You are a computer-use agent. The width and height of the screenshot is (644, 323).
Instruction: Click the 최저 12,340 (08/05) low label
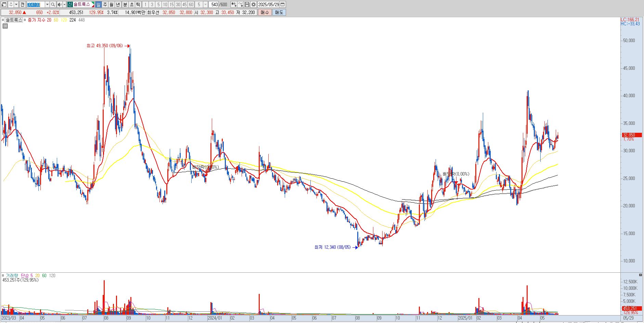click(332, 247)
